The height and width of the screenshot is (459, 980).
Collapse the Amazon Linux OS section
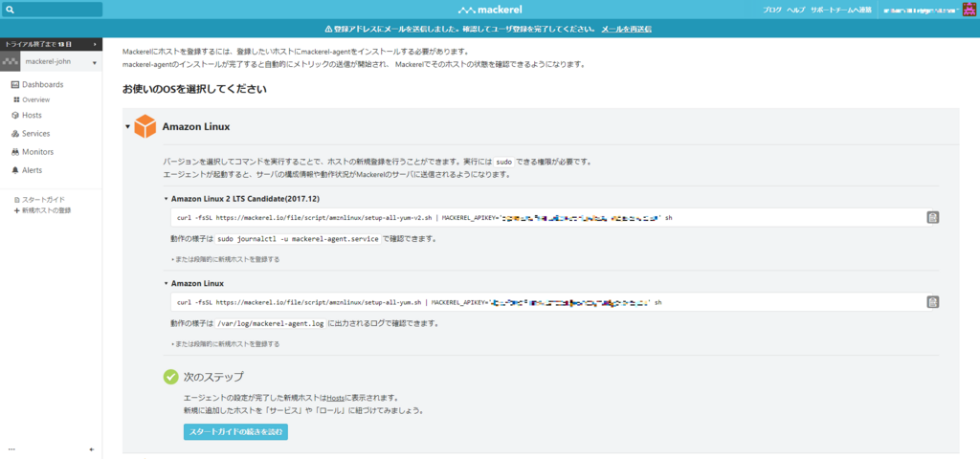tap(127, 127)
